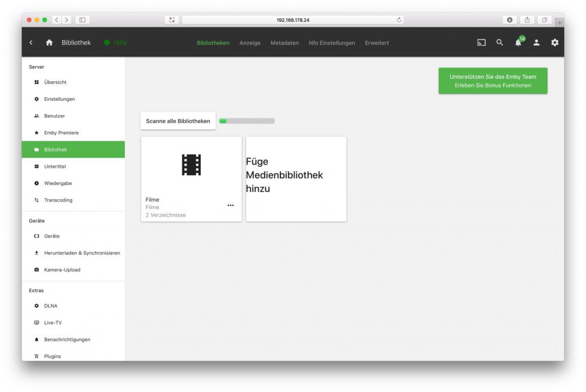Click Scanne alle Bibliotheken button
586x392 pixels.
[x=178, y=121]
